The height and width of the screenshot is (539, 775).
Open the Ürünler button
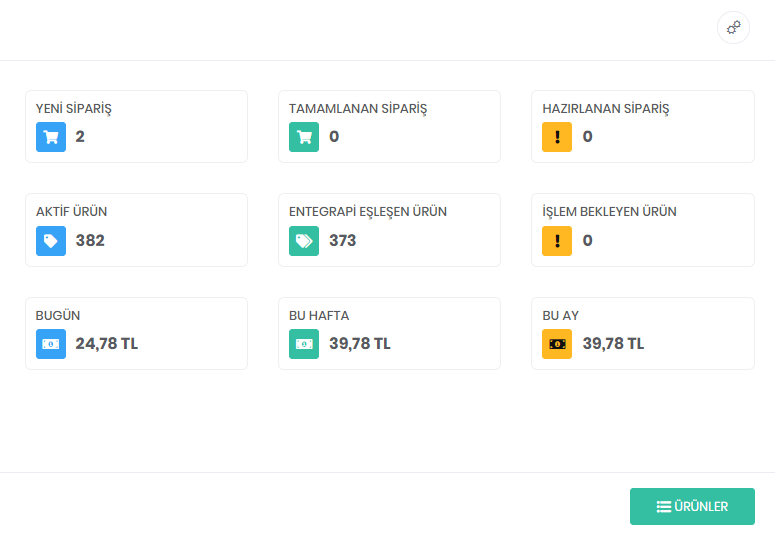coord(692,506)
